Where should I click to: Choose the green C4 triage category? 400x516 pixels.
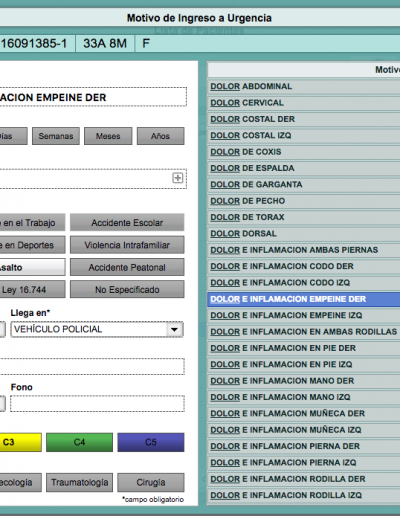coord(79,442)
